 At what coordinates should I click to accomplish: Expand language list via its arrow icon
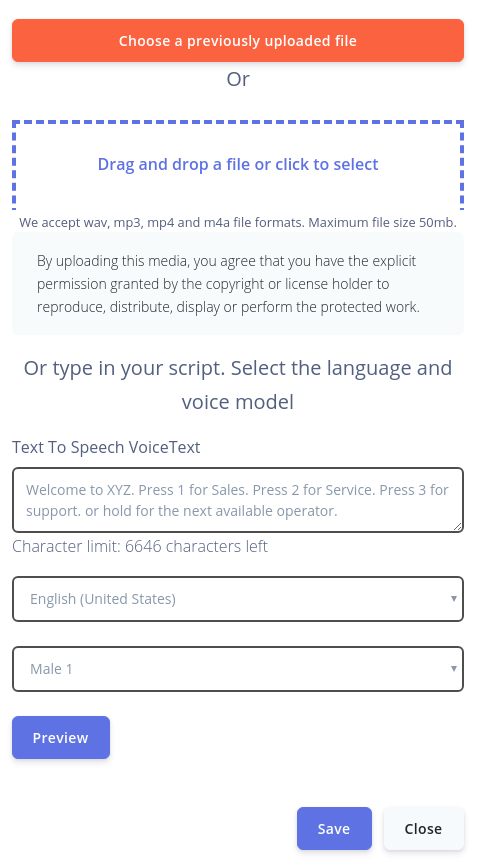453,599
